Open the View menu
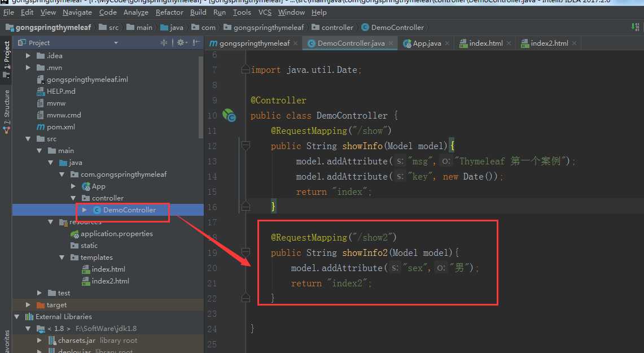This screenshot has height=353, width=644. coord(48,12)
